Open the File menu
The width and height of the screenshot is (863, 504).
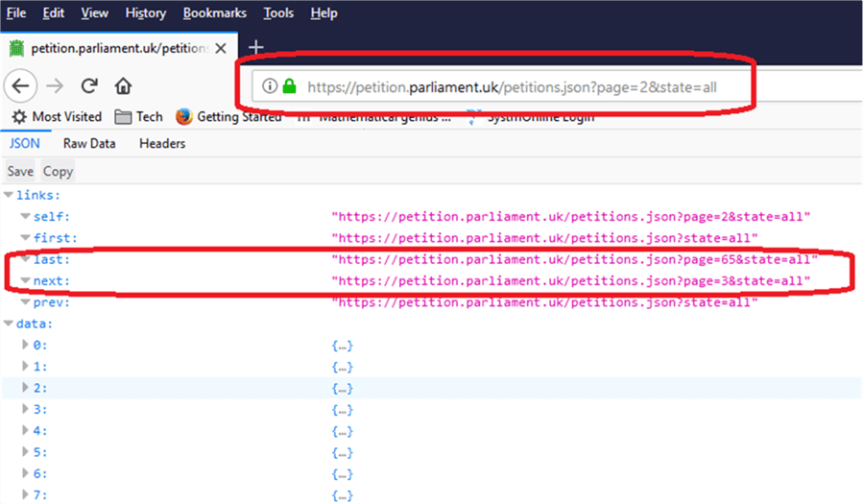pos(16,12)
